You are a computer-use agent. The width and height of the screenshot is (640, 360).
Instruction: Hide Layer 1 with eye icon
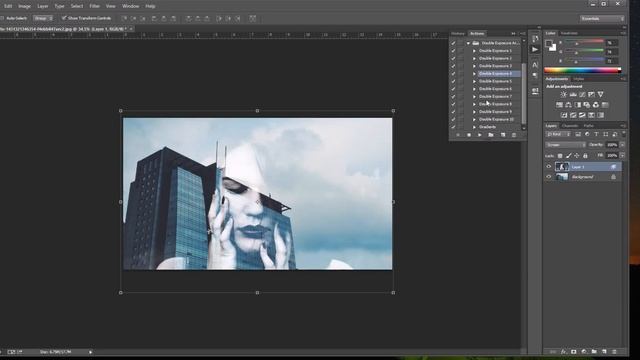click(549, 167)
